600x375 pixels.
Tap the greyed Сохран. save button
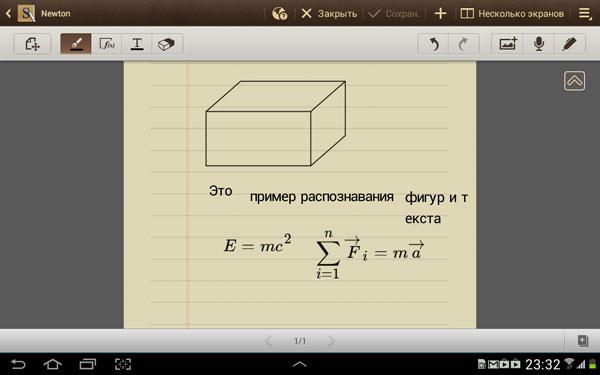click(393, 14)
